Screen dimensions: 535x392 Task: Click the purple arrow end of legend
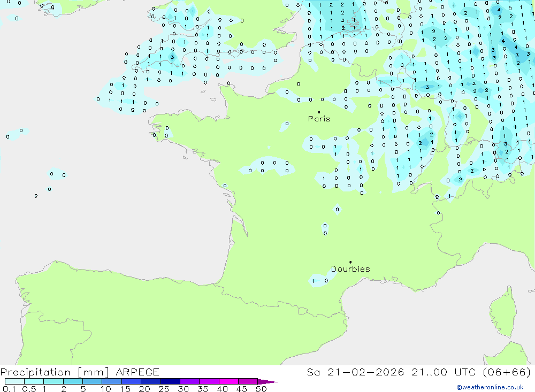click(x=268, y=381)
